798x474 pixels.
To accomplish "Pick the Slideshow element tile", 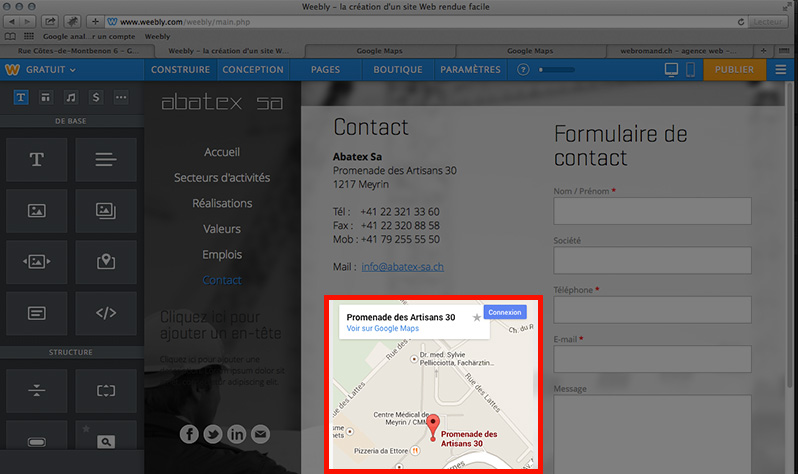I will point(37,261).
